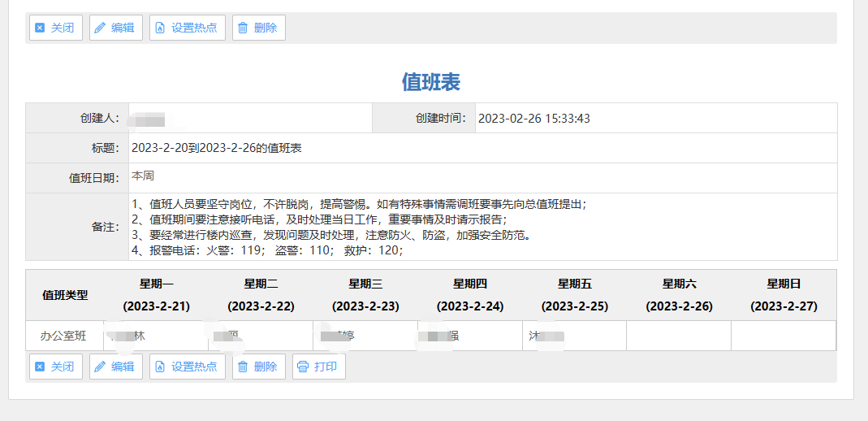Click the 星期四 column header
The height and width of the screenshot is (421, 868).
click(470, 284)
